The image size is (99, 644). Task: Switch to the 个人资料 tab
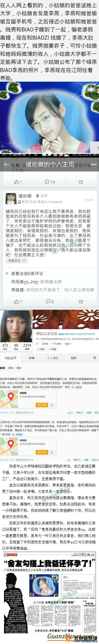52,358
